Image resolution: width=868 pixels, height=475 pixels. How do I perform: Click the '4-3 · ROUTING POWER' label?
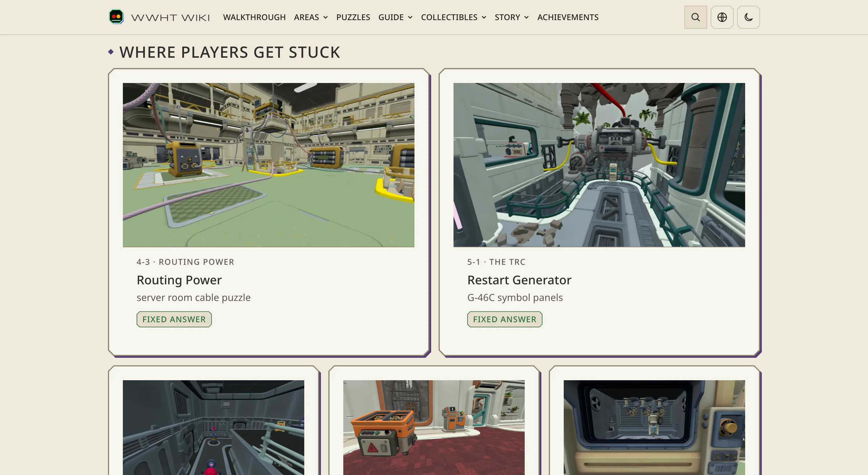tap(185, 262)
